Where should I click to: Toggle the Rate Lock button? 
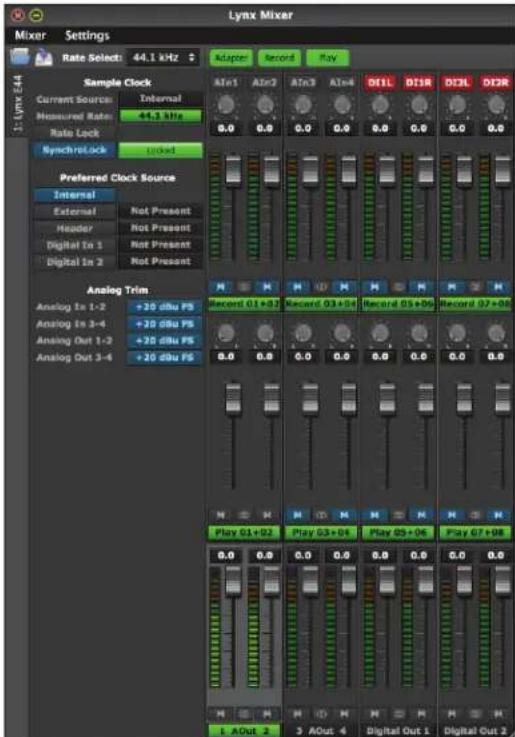[74, 133]
